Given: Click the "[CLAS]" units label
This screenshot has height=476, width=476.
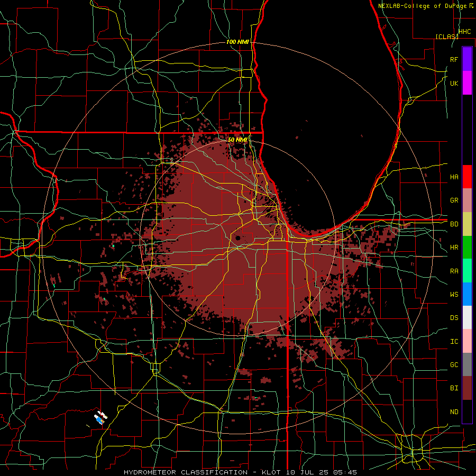Looking at the screenshot, I should pyautogui.click(x=447, y=36).
